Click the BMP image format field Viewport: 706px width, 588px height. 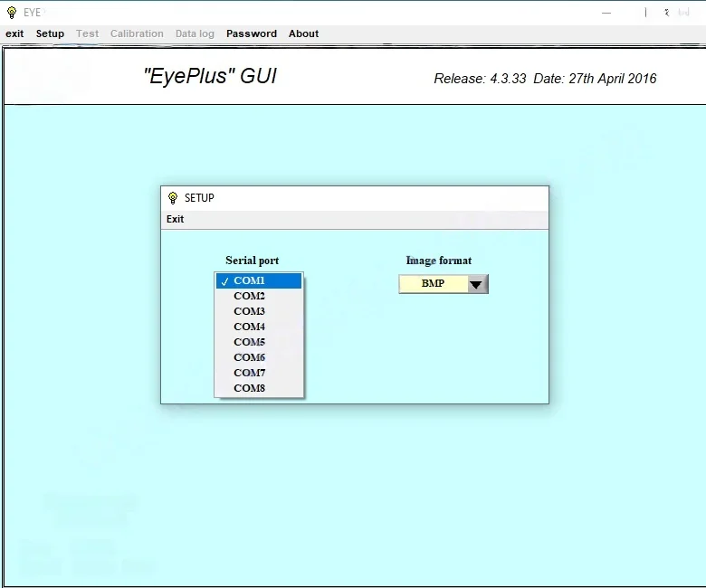click(434, 283)
